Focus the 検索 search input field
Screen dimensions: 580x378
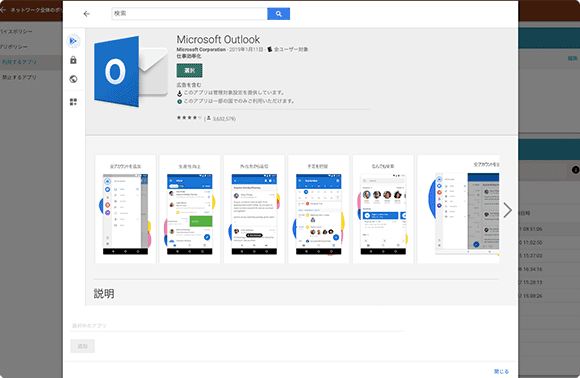(189, 14)
